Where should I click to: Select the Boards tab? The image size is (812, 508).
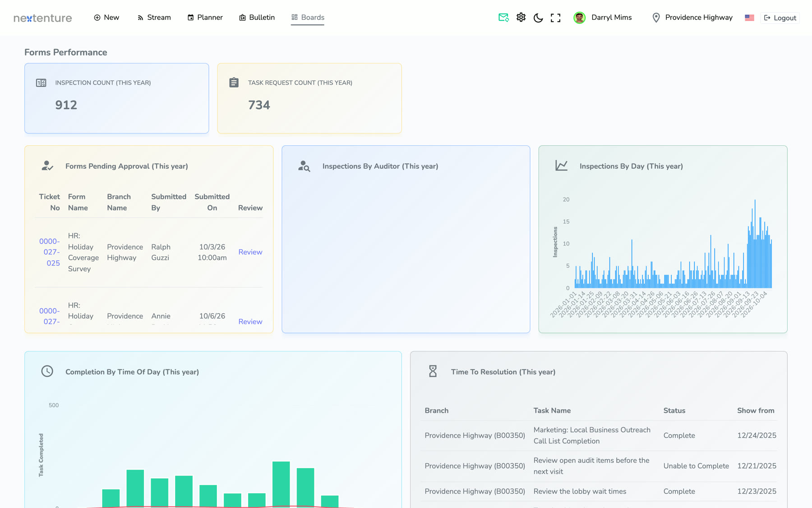click(x=308, y=18)
